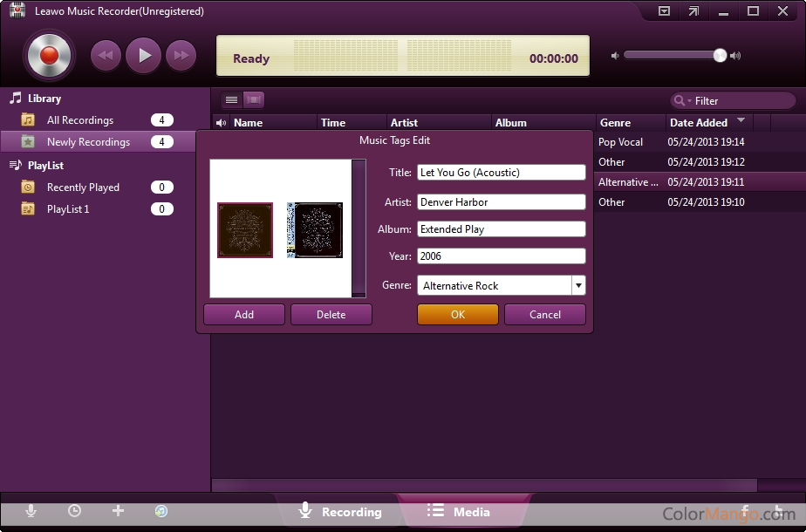The width and height of the screenshot is (806, 532).
Task: Switch to cover view mode
Action: [x=253, y=99]
